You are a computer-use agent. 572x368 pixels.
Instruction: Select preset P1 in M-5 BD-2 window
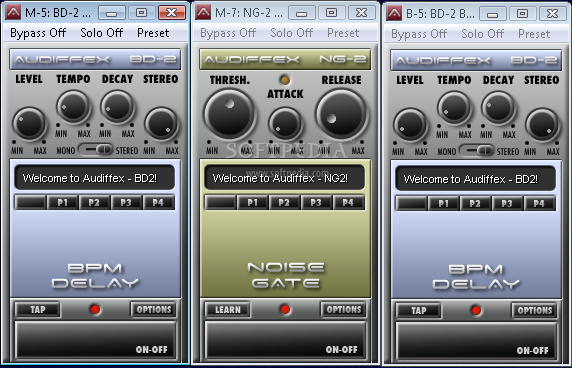[62, 202]
